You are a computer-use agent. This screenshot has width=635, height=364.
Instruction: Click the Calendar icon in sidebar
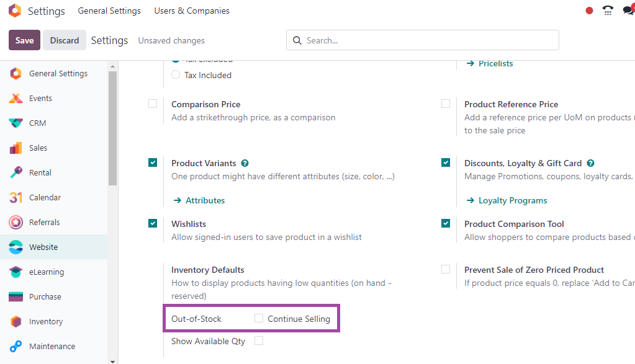16,197
